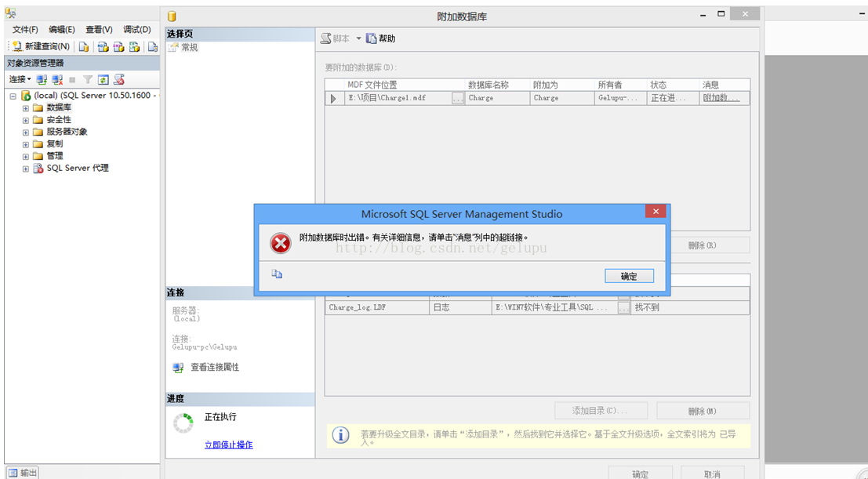This screenshot has height=479, width=868.
Task: Click the browse button beside the LDF path
Action: [623, 308]
